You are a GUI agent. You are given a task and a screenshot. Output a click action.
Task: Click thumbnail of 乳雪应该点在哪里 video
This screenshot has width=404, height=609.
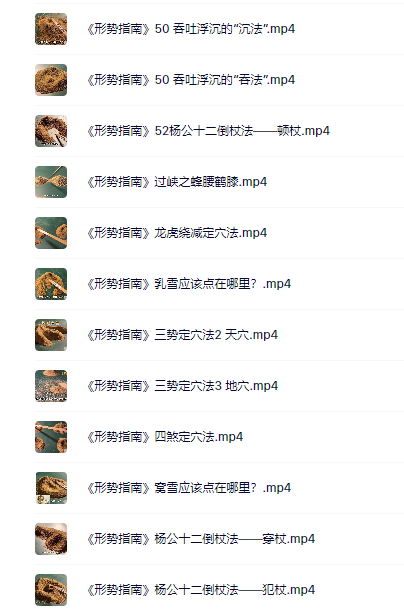(51, 284)
